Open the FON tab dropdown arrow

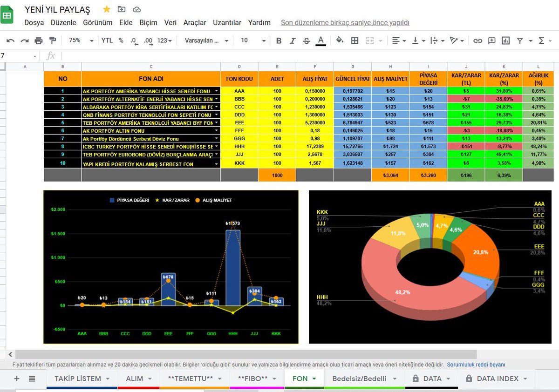[x=314, y=379]
